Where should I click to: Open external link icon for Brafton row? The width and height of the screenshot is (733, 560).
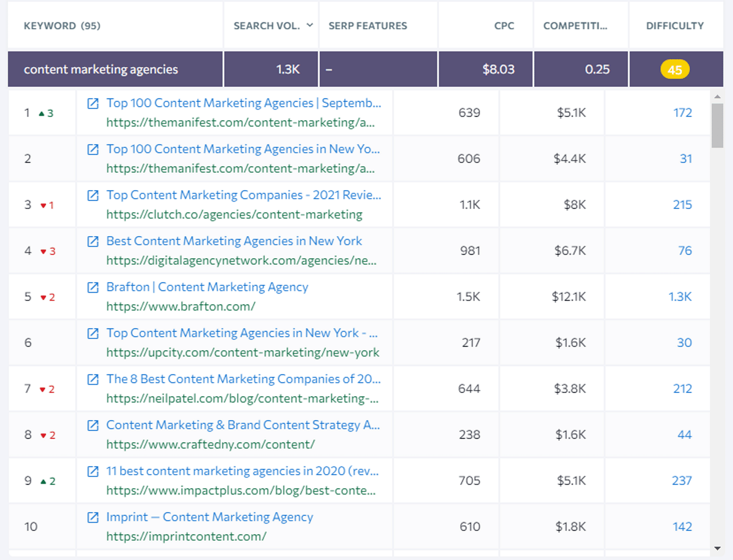93,287
